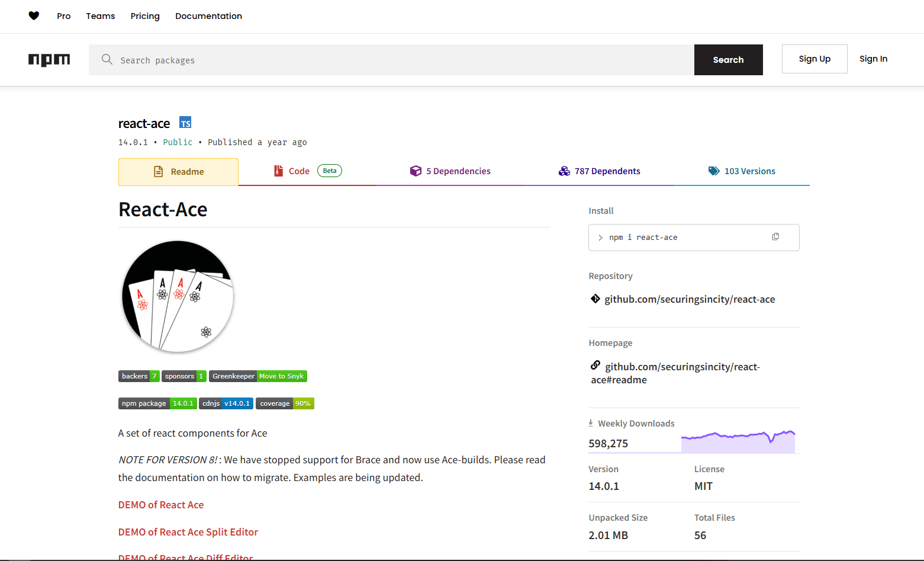The height and width of the screenshot is (561, 924).
Task: Click the Sign Up button
Action: click(814, 59)
